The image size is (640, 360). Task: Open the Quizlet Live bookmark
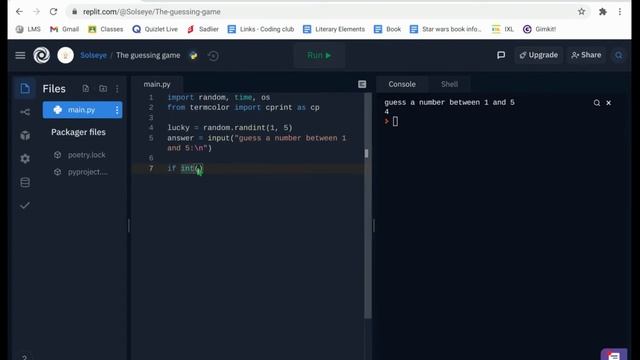[x=155, y=29]
